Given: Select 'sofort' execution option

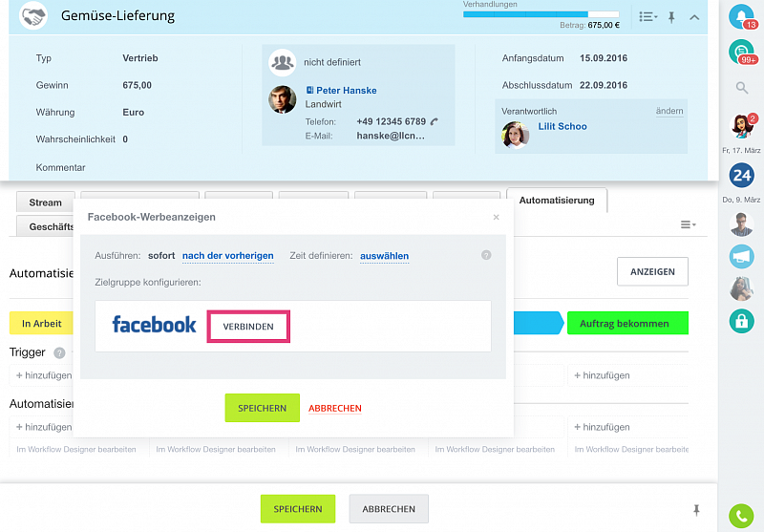Looking at the screenshot, I should pyautogui.click(x=161, y=256).
